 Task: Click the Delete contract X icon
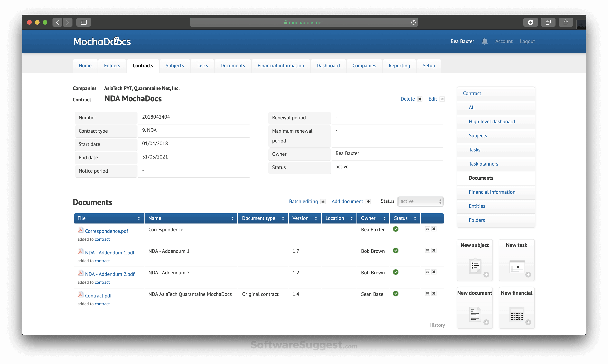pyautogui.click(x=420, y=99)
